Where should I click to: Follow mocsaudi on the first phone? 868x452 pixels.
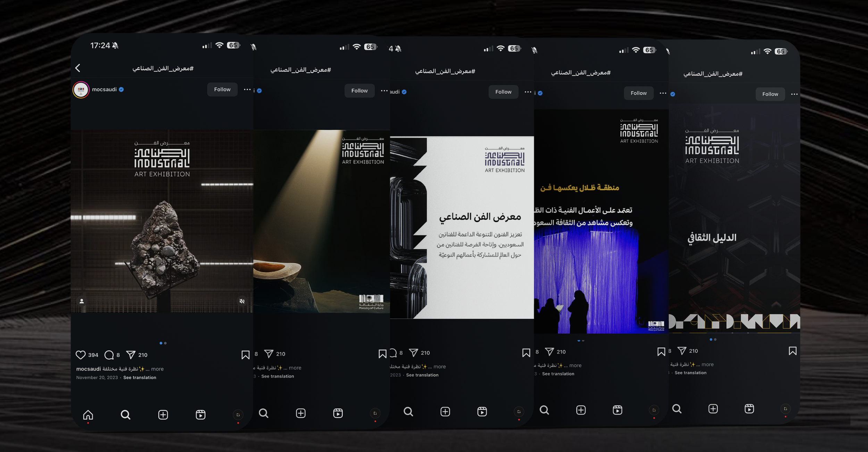(222, 90)
